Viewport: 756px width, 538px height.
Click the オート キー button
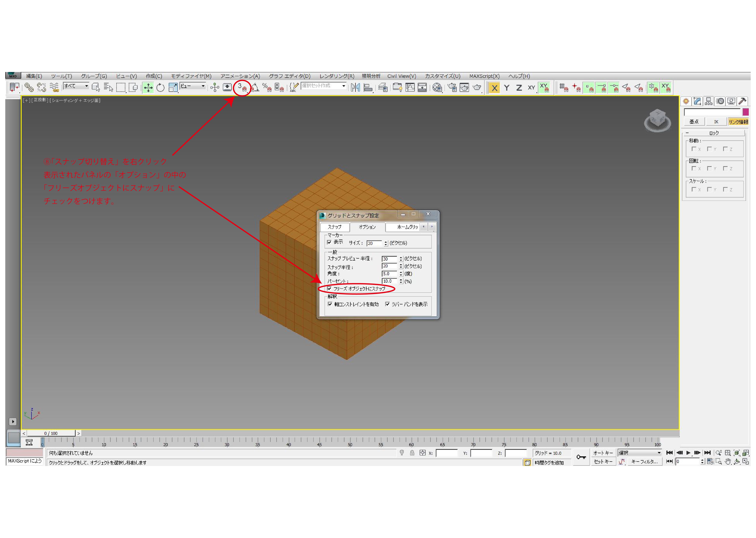pos(603,453)
